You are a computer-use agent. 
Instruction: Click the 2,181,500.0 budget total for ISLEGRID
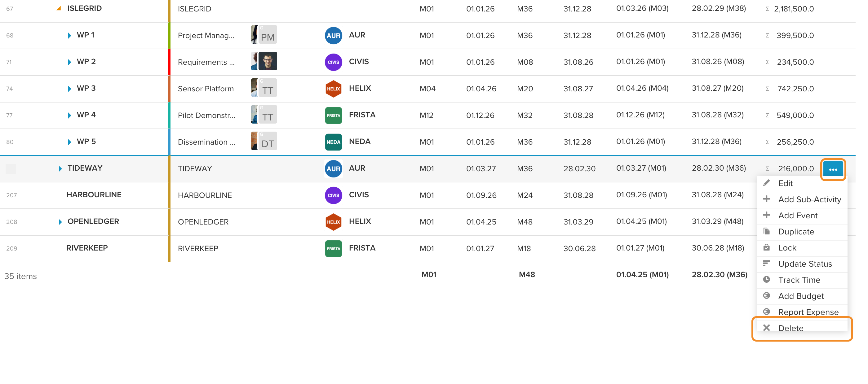pos(794,9)
